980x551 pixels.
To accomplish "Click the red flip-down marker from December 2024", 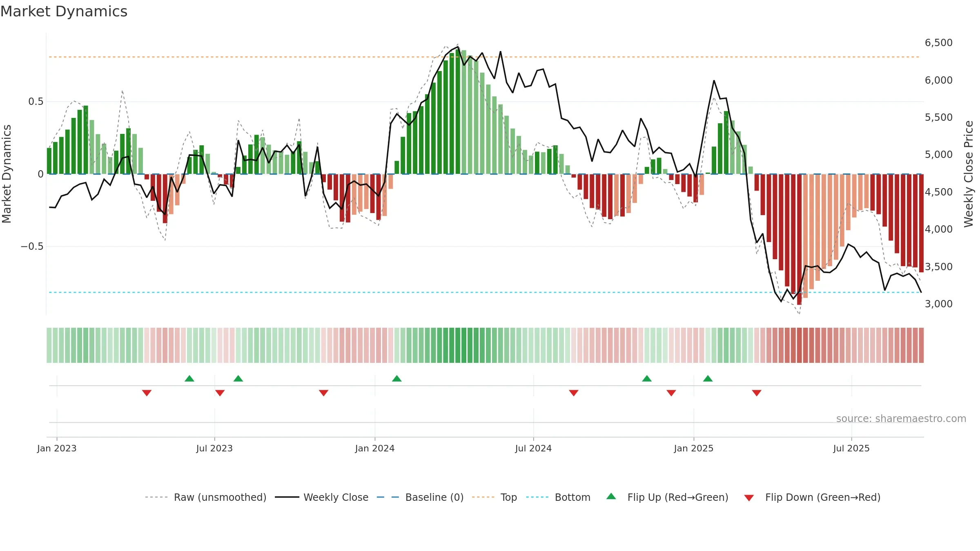I will tap(671, 393).
